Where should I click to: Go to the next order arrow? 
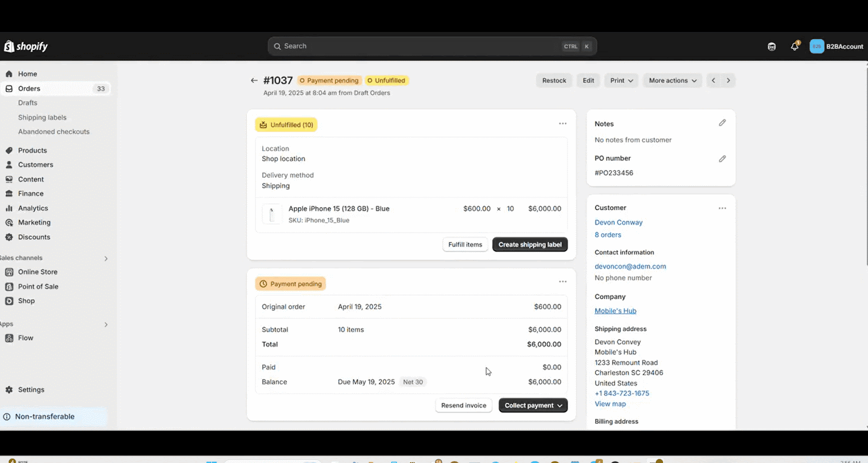(728, 81)
